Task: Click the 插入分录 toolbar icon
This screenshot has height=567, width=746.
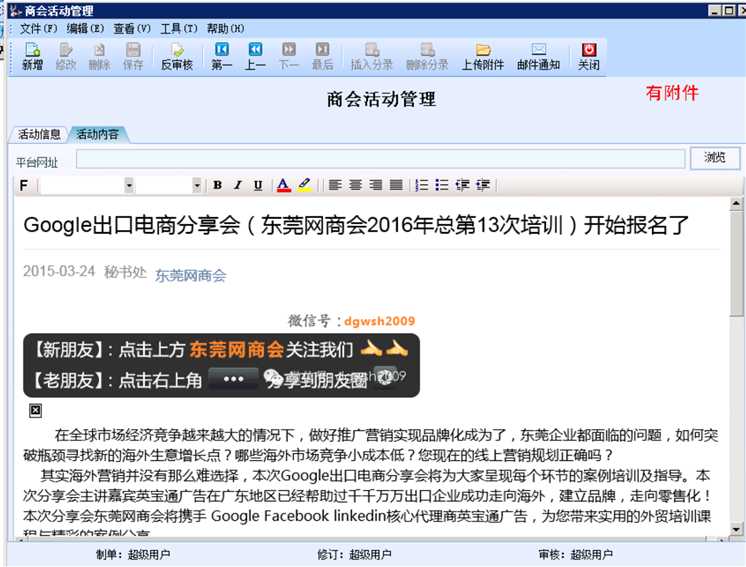Action: pos(372,56)
